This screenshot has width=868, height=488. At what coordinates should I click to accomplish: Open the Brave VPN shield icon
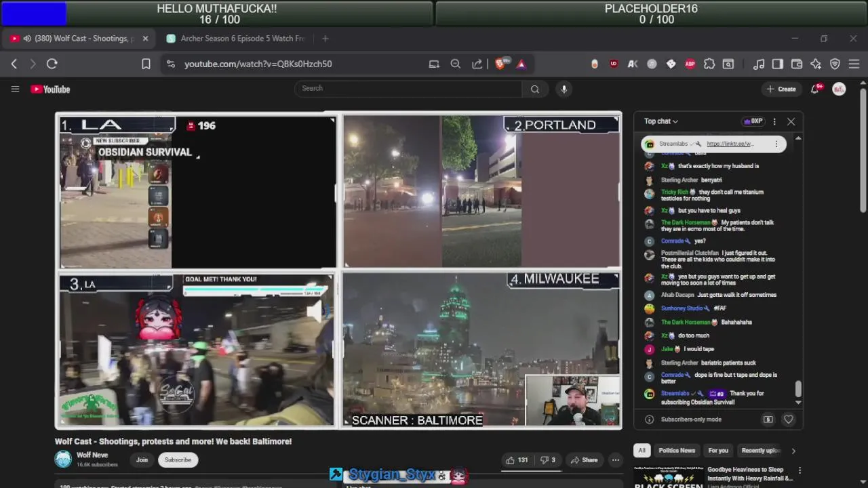click(x=835, y=64)
